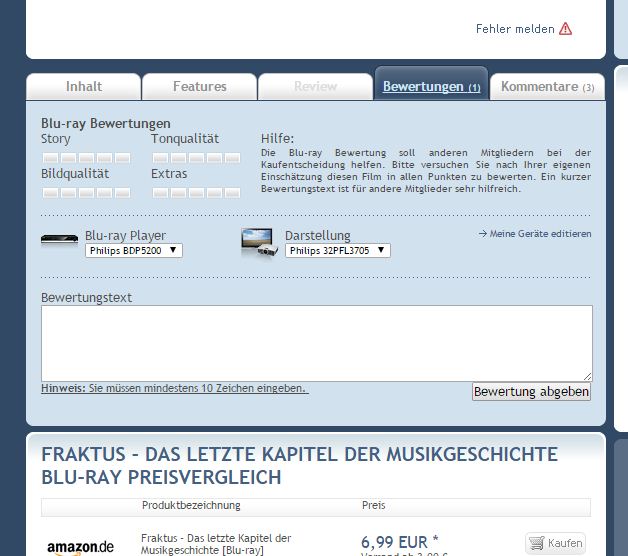Set Story rating to fifth box

(x=122, y=158)
